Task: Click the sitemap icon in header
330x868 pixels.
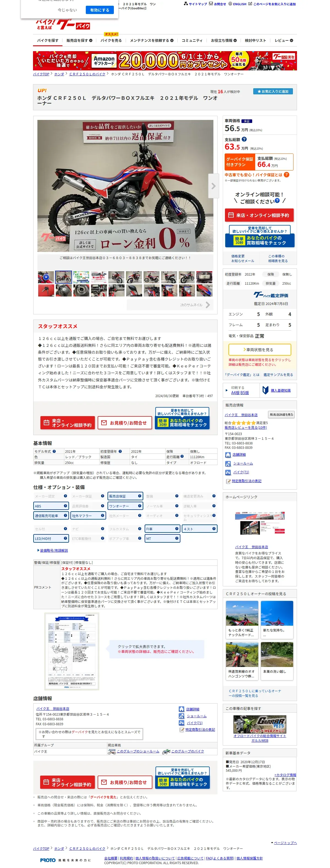Action: pyautogui.click(x=186, y=4)
